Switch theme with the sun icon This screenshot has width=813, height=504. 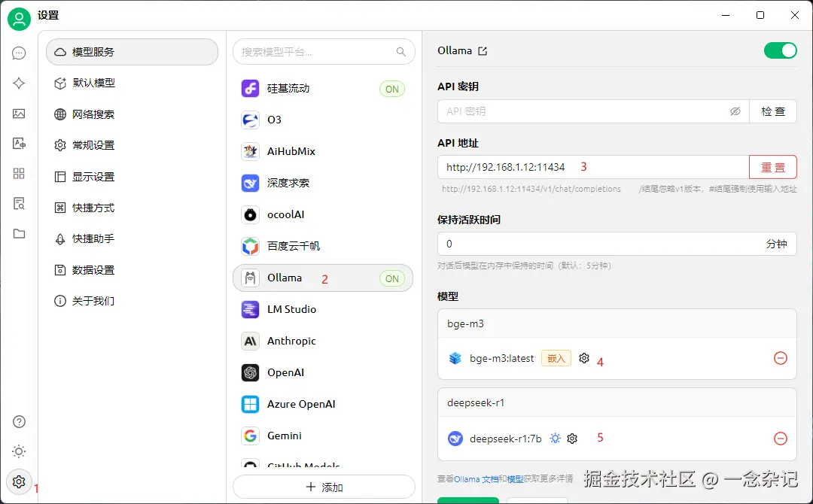[19, 451]
